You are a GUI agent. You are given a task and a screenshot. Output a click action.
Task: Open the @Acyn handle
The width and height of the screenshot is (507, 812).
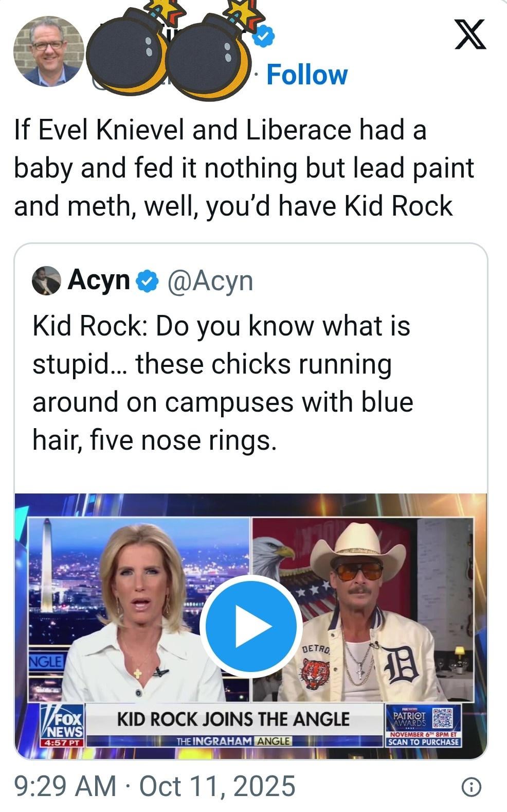(x=210, y=281)
